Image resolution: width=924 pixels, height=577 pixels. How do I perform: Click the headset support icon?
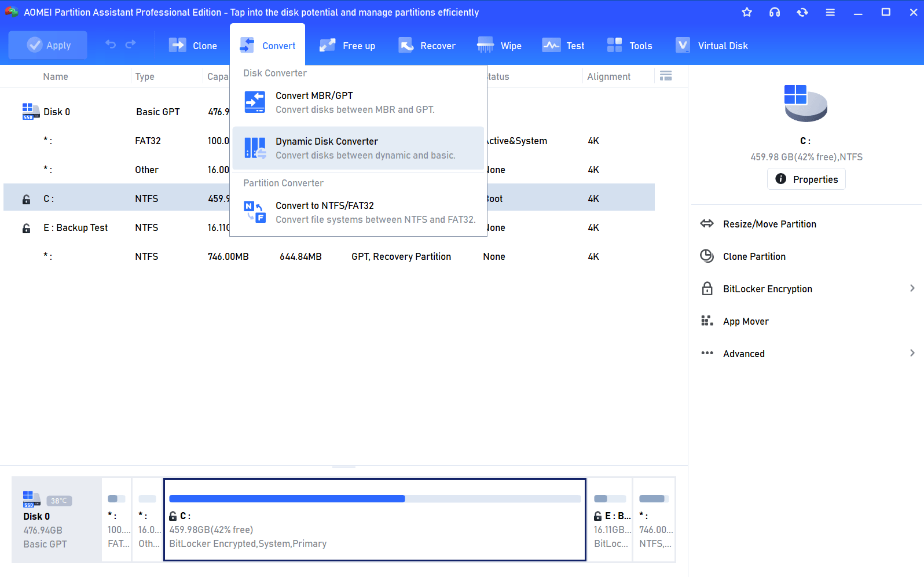pos(775,12)
